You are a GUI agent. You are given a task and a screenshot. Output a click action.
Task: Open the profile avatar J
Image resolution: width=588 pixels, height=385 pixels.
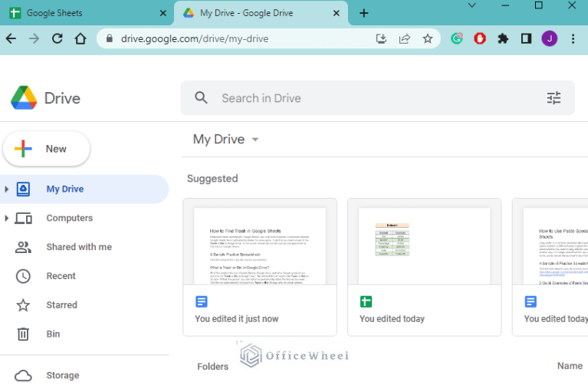tap(549, 38)
